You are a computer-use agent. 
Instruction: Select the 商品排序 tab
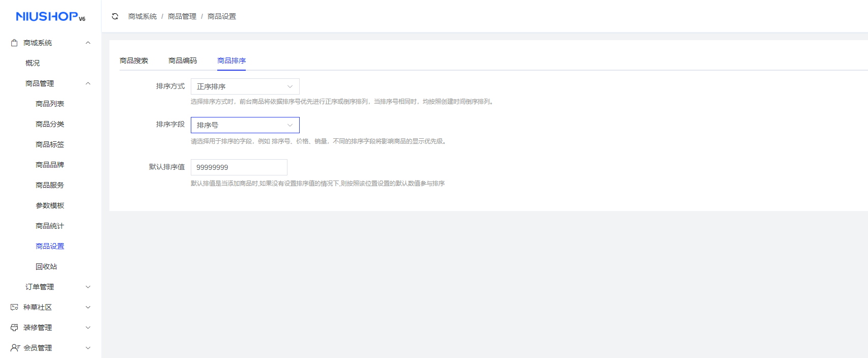232,61
